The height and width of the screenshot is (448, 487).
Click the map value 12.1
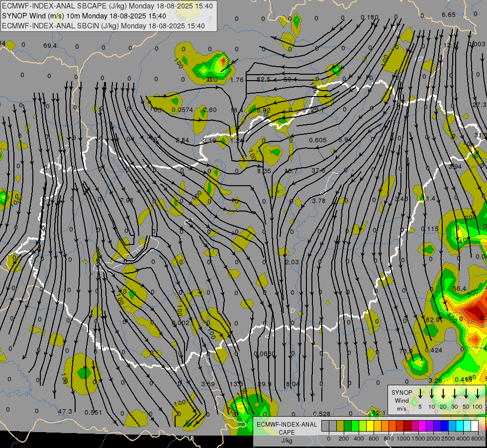379,413
